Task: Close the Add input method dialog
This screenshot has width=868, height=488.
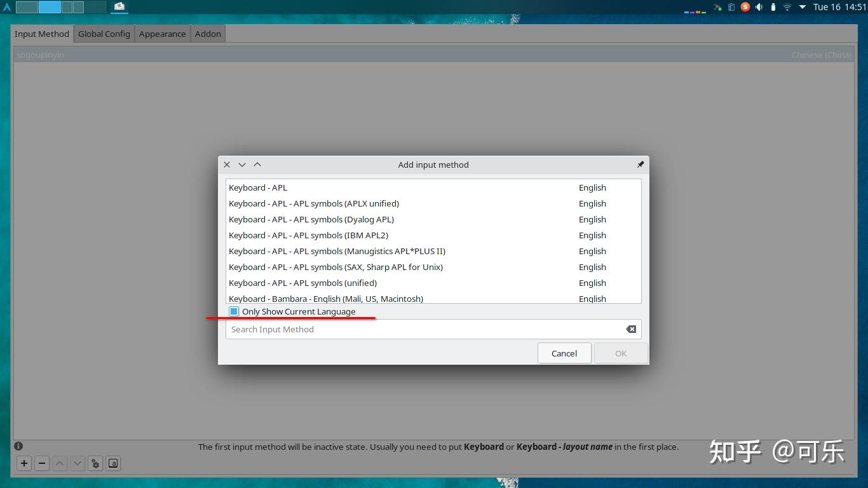Action: click(x=227, y=165)
